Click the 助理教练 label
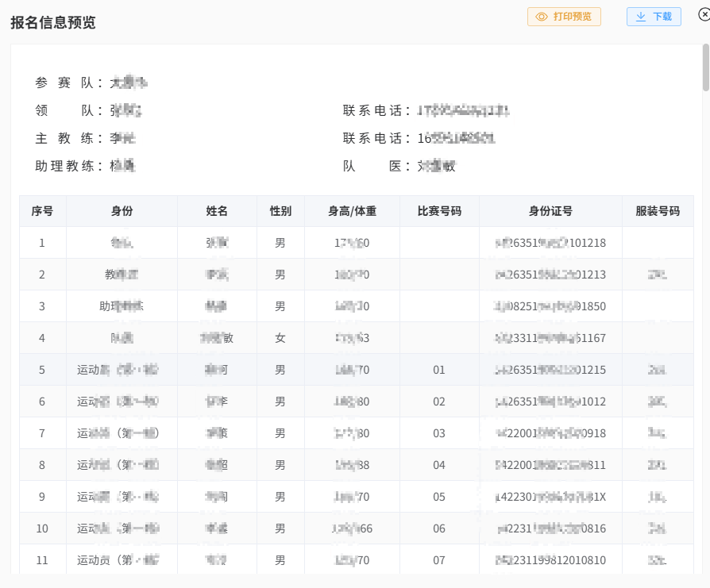This screenshot has width=710, height=588. click(x=68, y=166)
